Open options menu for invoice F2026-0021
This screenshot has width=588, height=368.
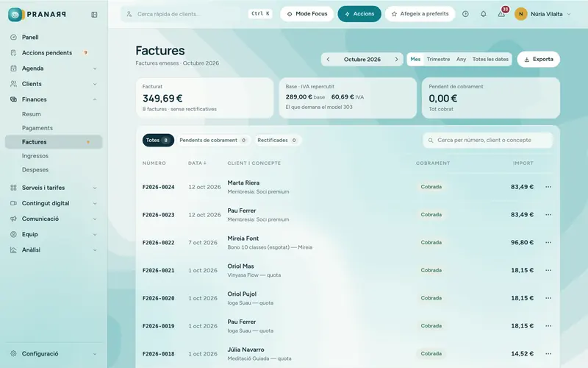click(x=548, y=270)
